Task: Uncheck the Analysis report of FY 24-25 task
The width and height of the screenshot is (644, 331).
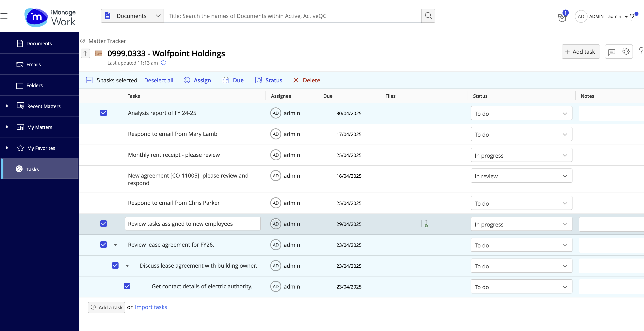Action: click(103, 113)
